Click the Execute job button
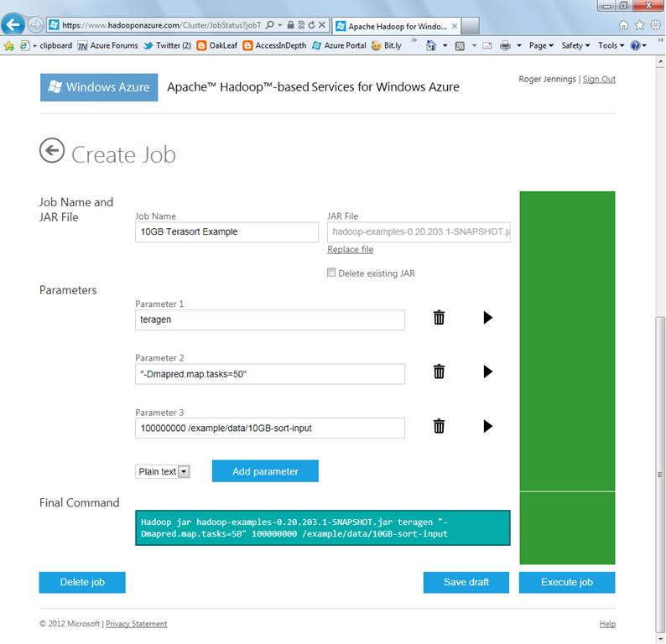Image resolution: width=666 pixels, height=644 pixels. (567, 582)
